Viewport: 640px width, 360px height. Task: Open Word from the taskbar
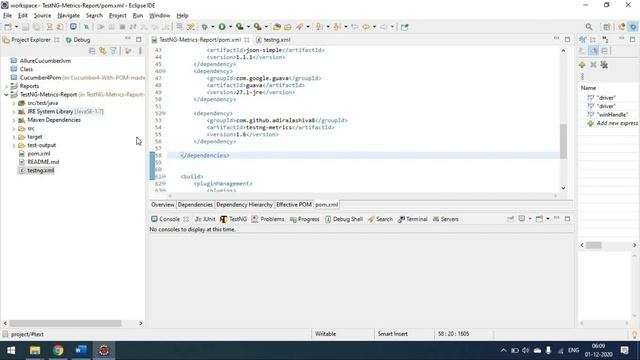(x=81, y=350)
